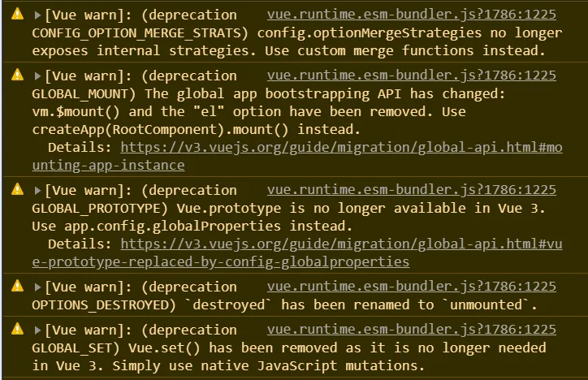The image size is (588, 380).
Task: Click the createApp(RootComponent).mount() instead text
Action: (196, 130)
